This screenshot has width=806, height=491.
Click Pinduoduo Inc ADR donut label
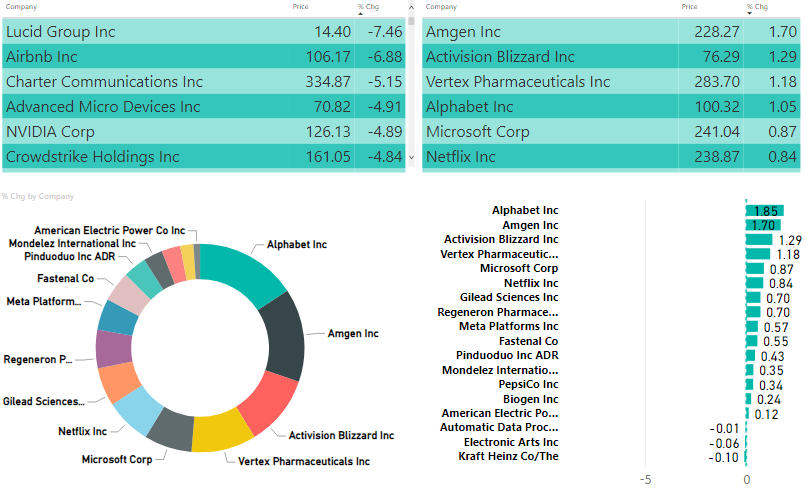pos(70,257)
